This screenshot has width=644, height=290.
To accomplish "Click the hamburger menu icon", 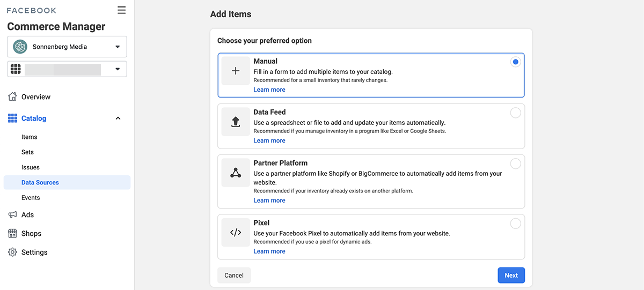I will (x=122, y=10).
